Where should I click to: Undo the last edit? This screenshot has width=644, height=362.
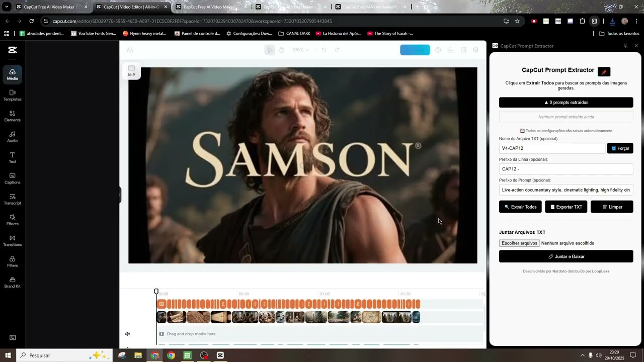(x=324, y=50)
